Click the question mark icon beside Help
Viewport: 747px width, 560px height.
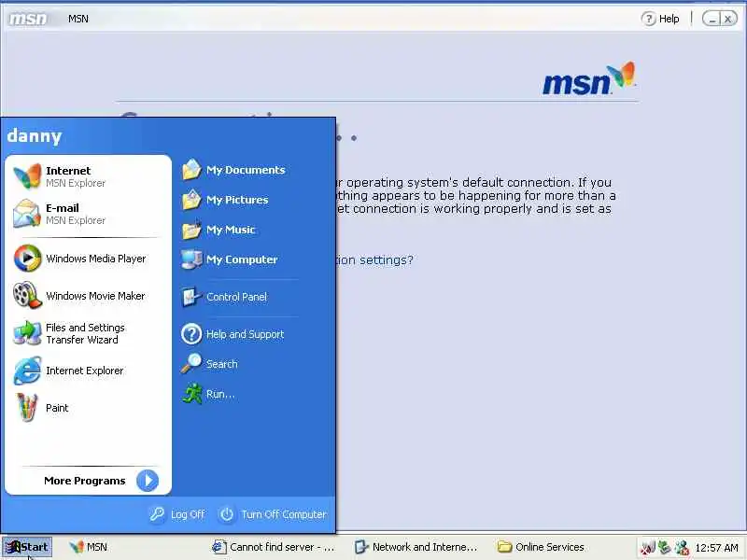coord(648,19)
